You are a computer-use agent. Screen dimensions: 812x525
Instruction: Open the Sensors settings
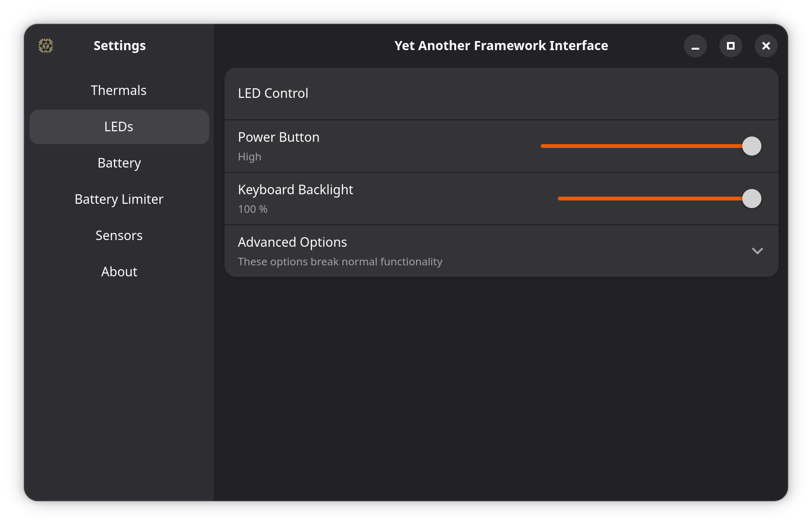(118, 235)
